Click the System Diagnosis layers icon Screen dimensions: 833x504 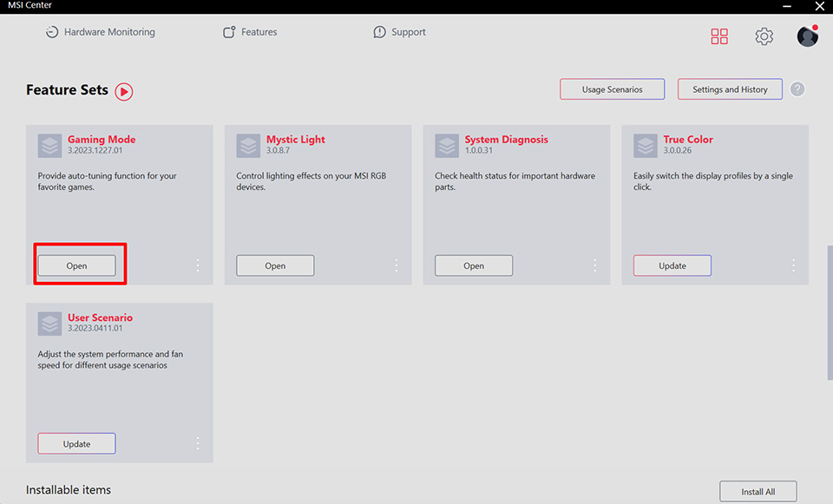pyautogui.click(x=447, y=146)
